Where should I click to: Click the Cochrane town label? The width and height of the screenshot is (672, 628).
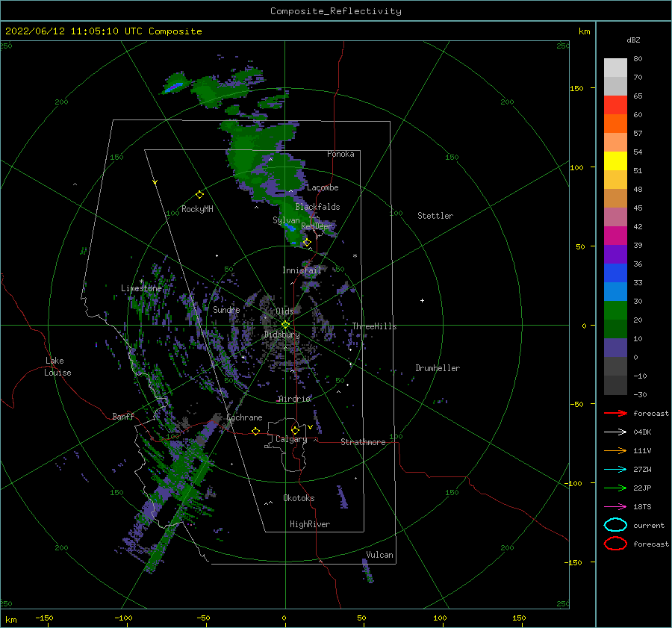click(244, 417)
